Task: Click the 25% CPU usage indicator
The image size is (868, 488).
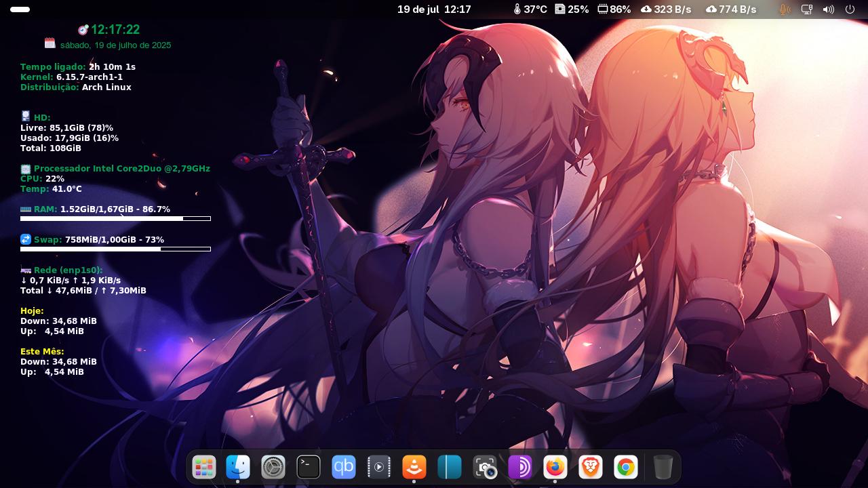Action: (x=572, y=9)
